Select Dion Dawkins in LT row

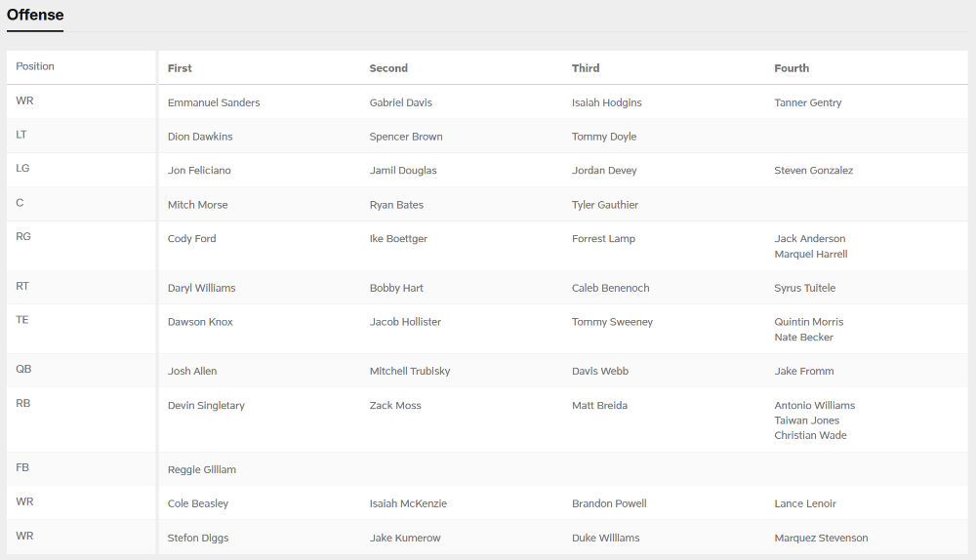pos(200,137)
